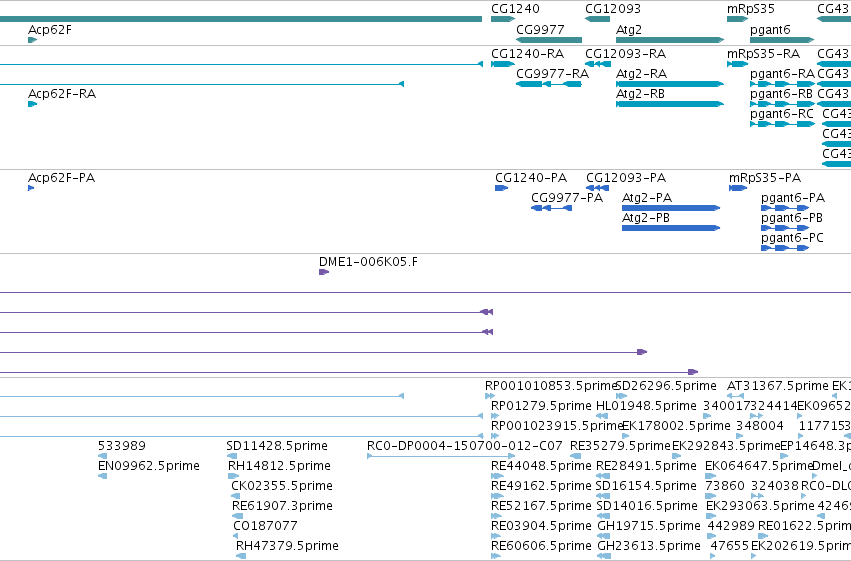Select the CG1240 gene feature

pyautogui.click(x=503, y=19)
